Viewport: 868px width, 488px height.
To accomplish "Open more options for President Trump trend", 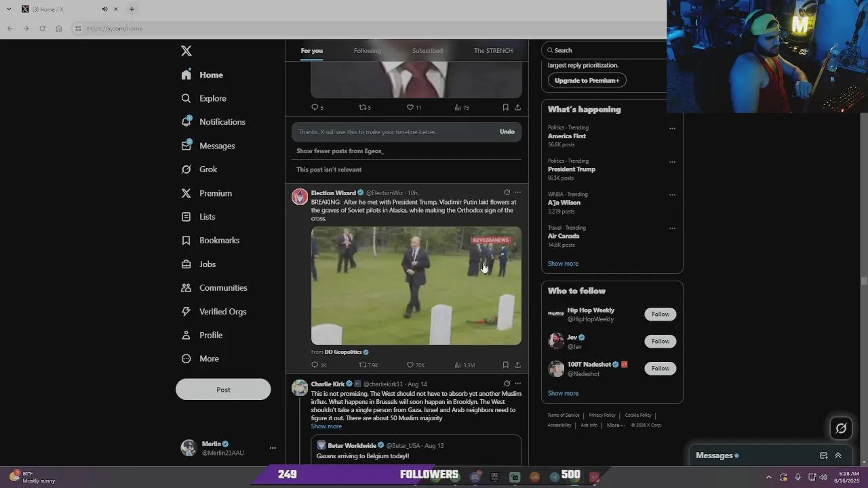I will pyautogui.click(x=672, y=162).
